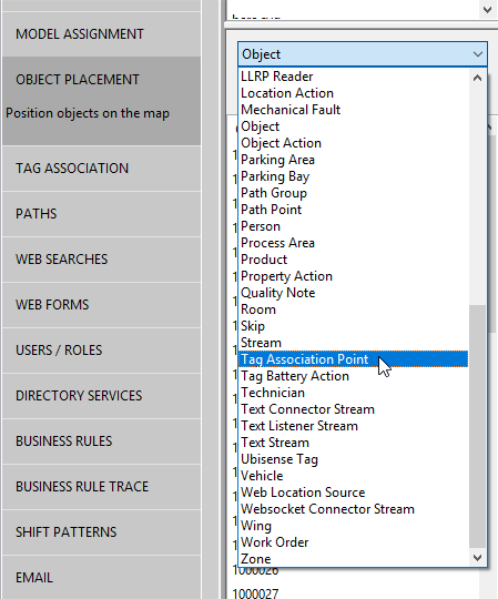Open the Business Rules section
This screenshot has height=599, width=498.
[x=101, y=441]
